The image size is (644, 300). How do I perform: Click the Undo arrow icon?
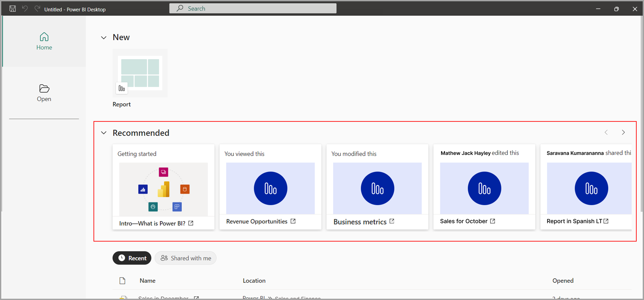click(25, 9)
